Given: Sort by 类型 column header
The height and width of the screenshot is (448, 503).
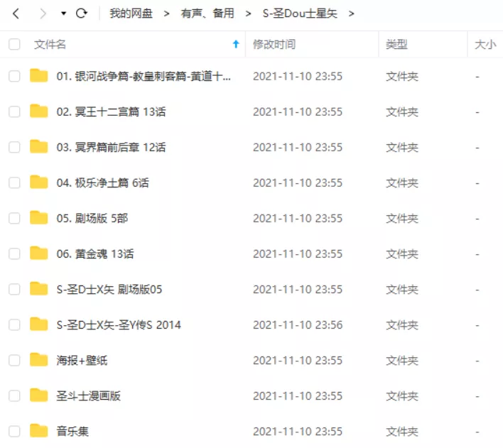Looking at the screenshot, I should pos(396,44).
